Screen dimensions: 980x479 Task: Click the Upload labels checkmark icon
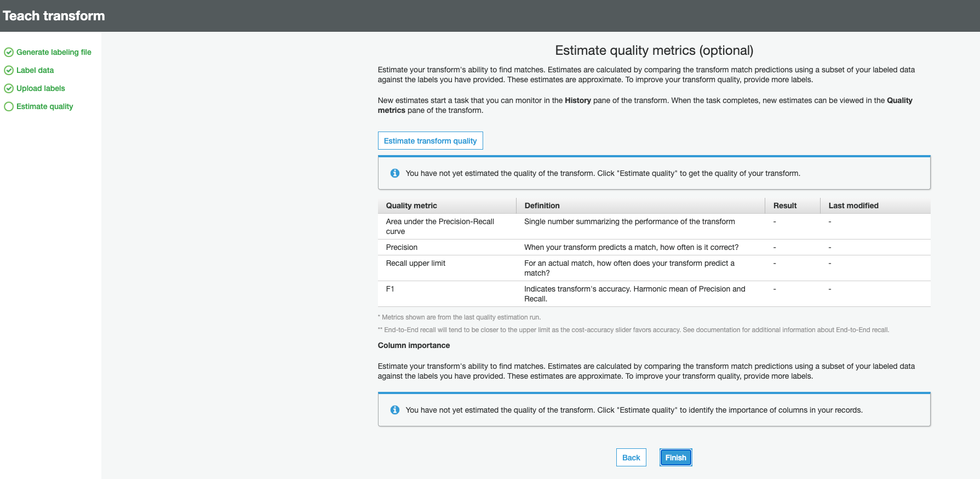click(9, 89)
